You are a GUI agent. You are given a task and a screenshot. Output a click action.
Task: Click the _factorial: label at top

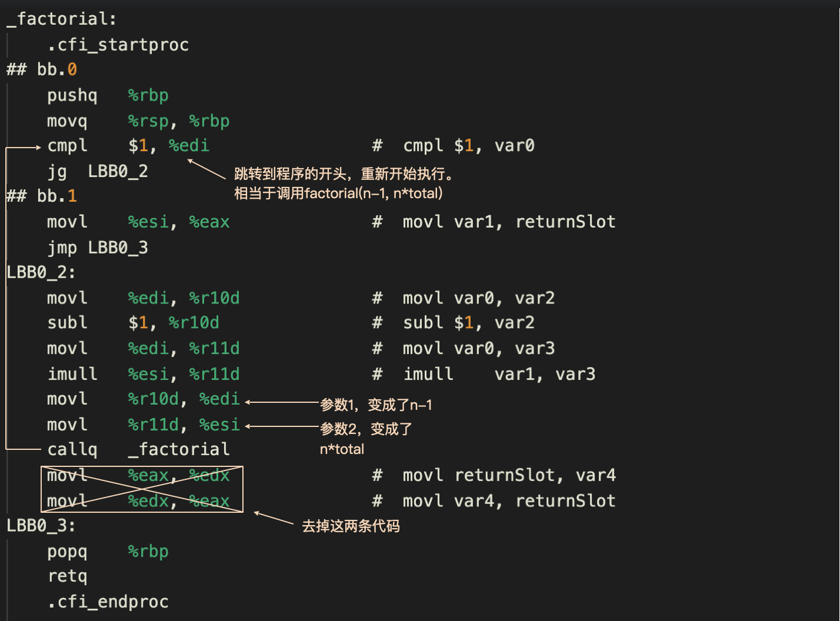(x=62, y=19)
